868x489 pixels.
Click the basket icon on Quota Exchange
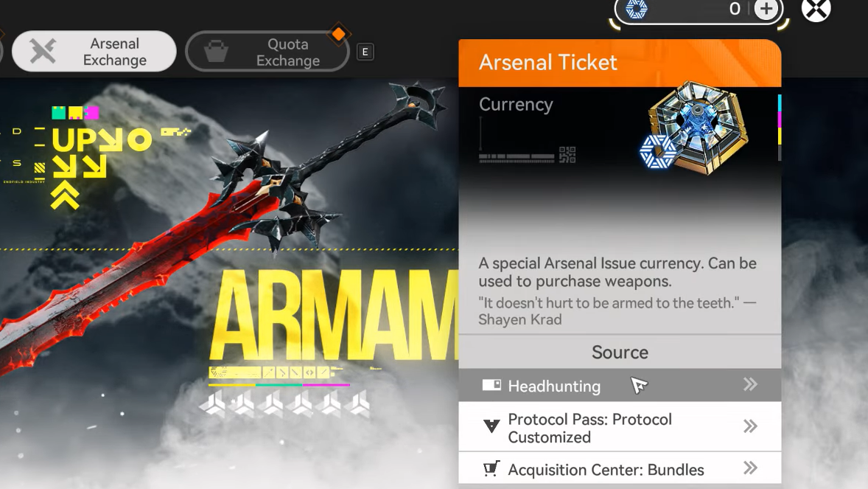tap(216, 52)
